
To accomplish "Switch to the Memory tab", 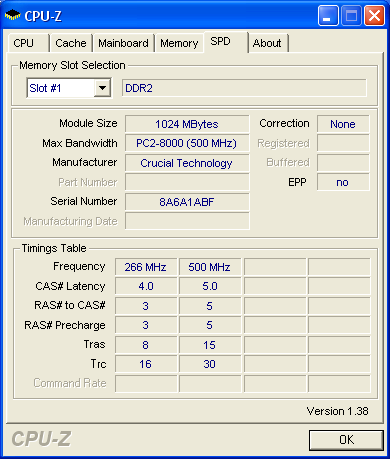I will 179,43.
